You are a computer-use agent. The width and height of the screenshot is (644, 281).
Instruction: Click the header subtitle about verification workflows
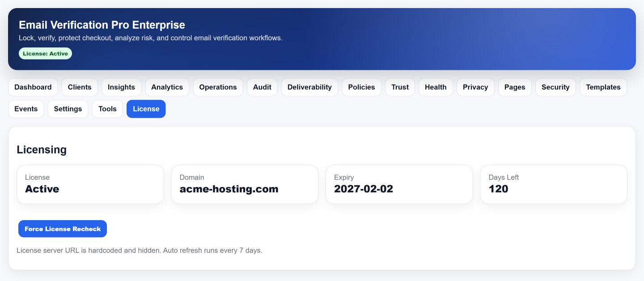pos(151,38)
